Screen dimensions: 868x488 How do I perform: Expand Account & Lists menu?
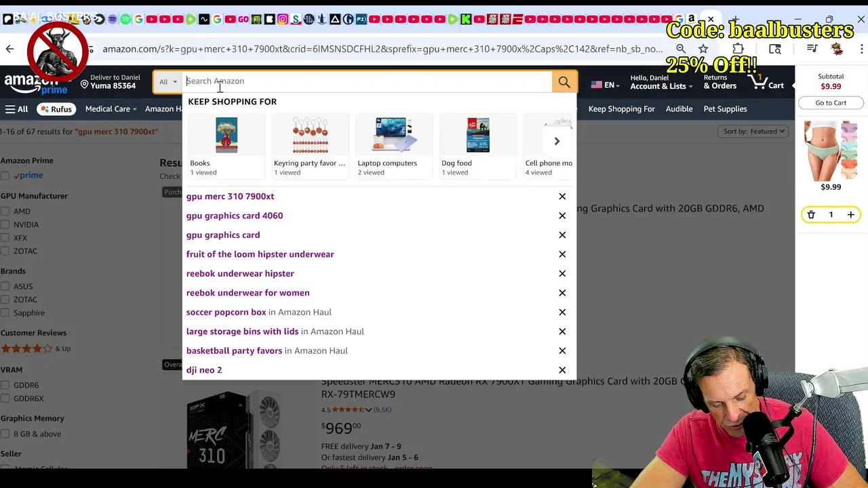pos(661,83)
